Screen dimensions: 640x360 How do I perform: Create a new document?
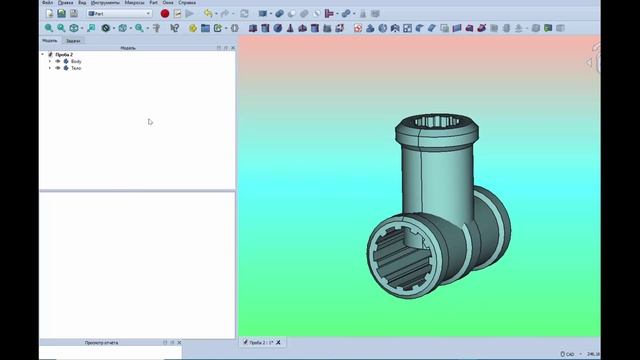tap(49, 13)
